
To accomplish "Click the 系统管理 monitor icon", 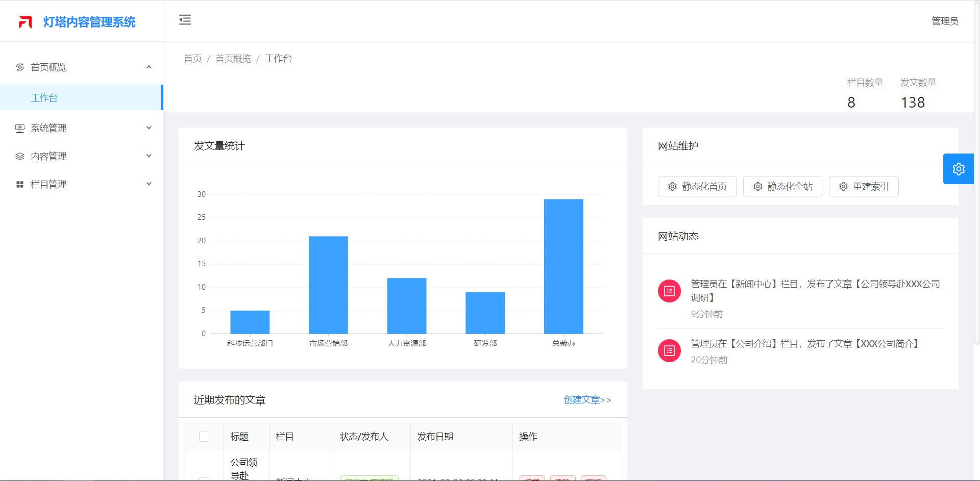I will (x=20, y=128).
